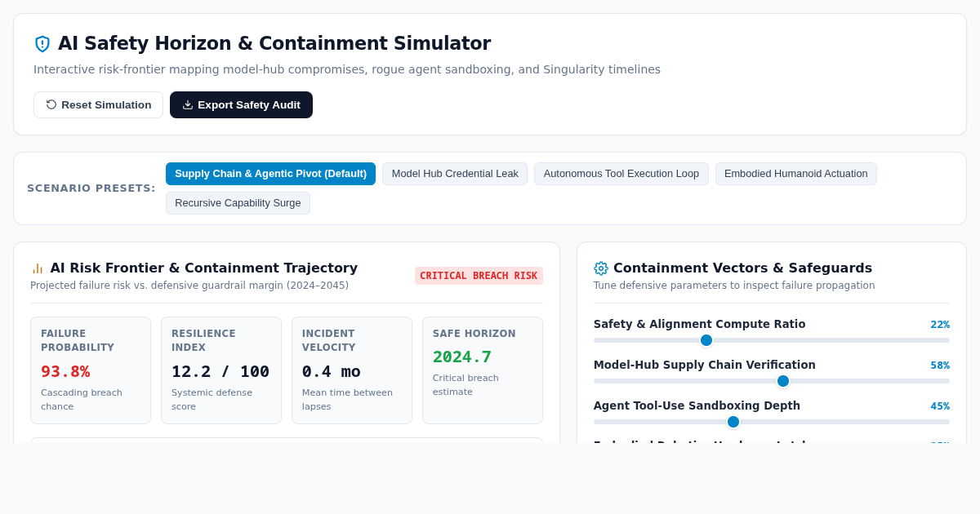Viewport: 980px width, 514px height.
Task: Click Tune defensive parameters description text
Action: [x=734, y=286]
